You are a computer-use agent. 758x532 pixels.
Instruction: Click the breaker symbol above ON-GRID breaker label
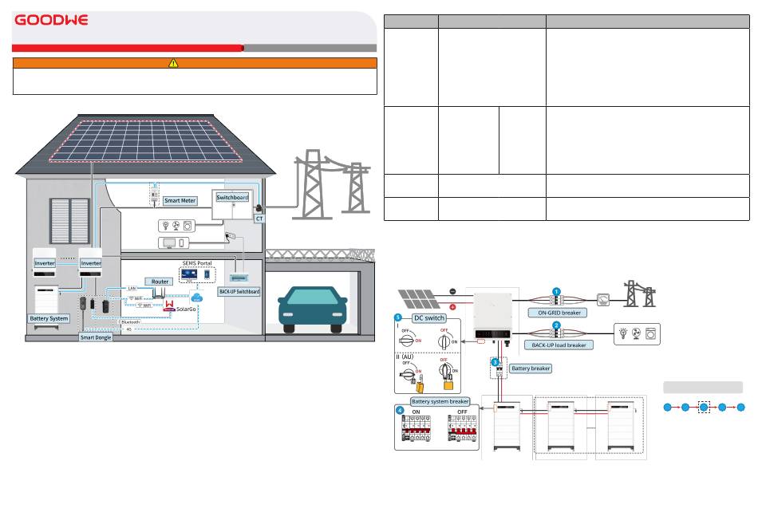[556, 300]
